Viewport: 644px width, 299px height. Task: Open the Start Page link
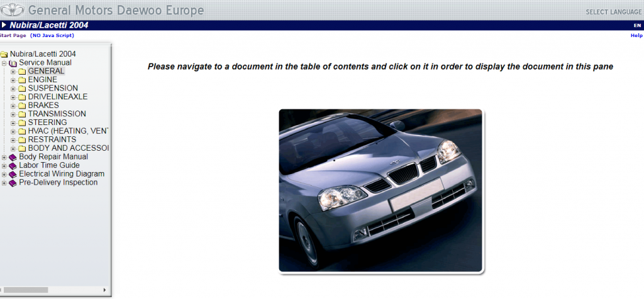tap(13, 36)
